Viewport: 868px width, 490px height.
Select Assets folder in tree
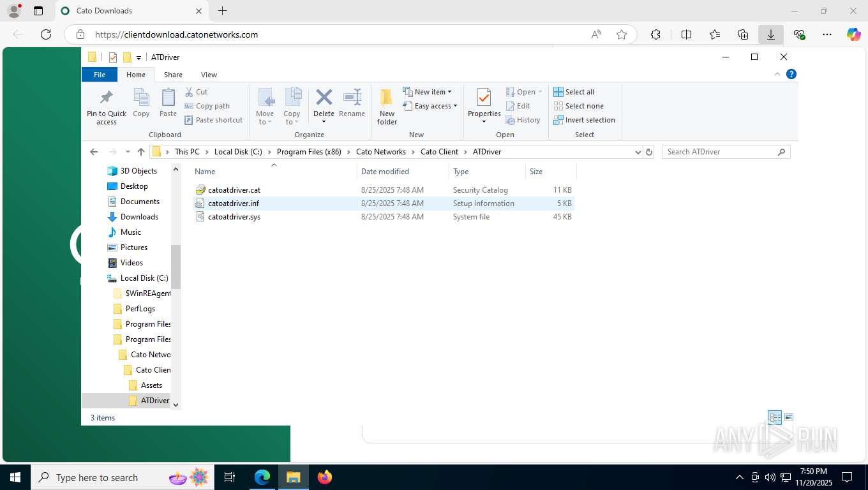(151, 385)
